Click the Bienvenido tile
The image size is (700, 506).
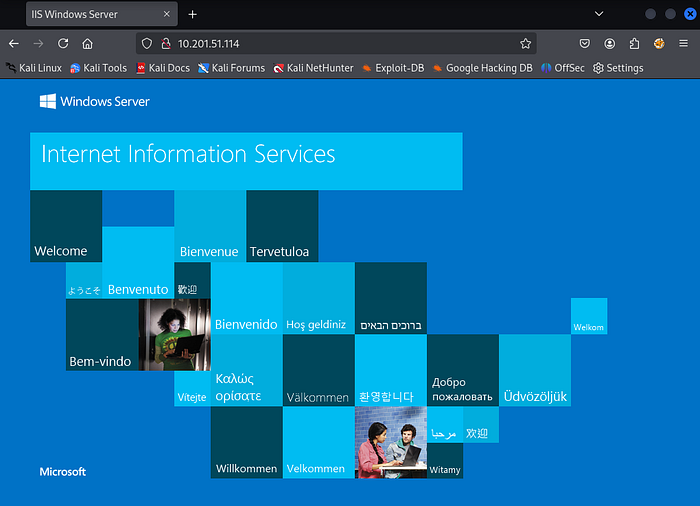[246, 298]
